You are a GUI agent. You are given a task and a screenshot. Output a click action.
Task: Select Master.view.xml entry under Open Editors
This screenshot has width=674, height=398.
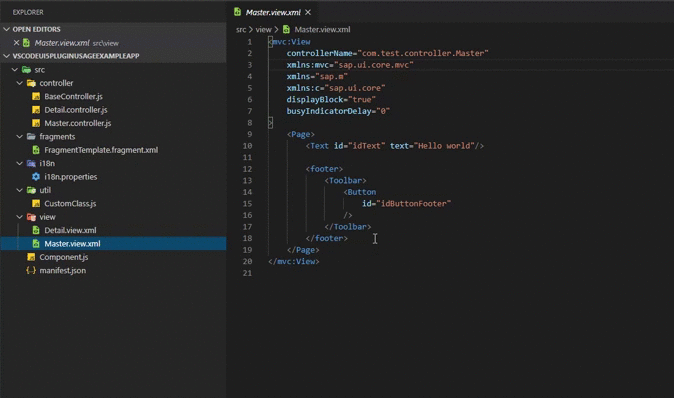point(62,43)
